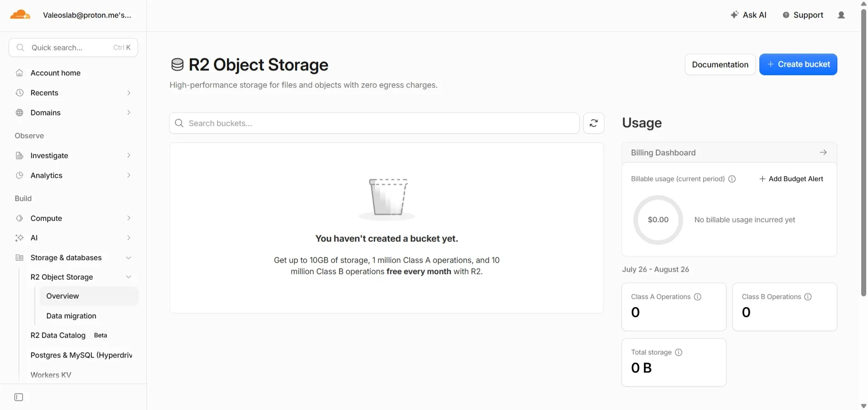Click Add Budget Alert link
This screenshot has height=410, width=868.
pyautogui.click(x=791, y=179)
